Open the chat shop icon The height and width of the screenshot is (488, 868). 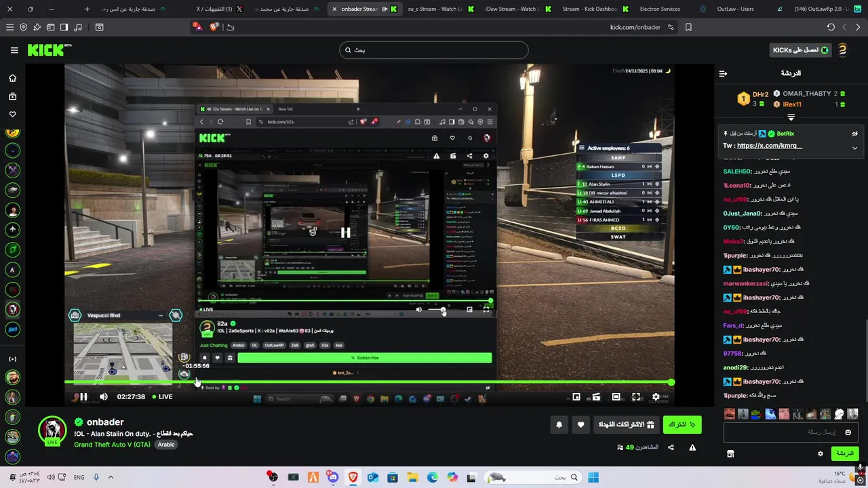730,453
